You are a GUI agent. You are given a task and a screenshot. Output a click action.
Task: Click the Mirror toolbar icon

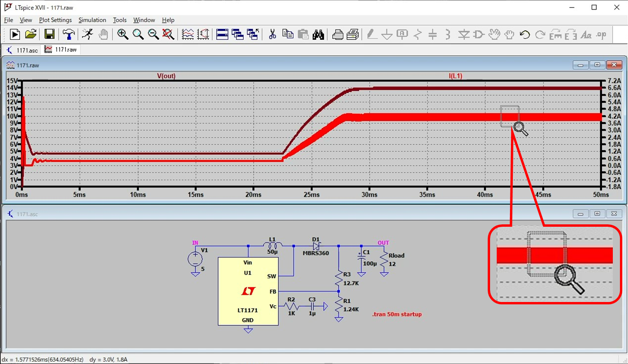571,34
